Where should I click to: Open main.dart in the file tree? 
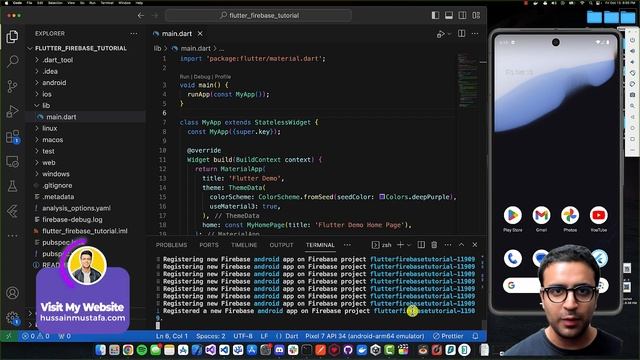pos(61,117)
